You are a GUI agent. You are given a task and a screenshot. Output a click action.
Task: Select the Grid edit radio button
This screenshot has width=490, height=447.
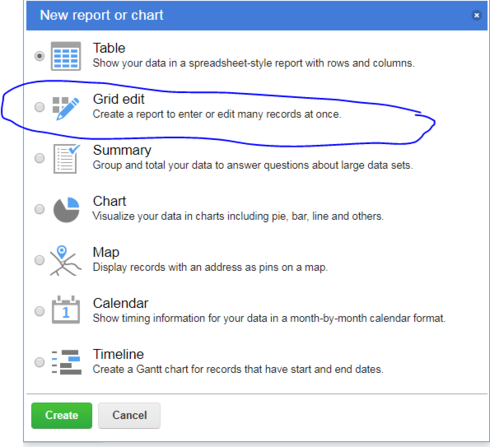pos(39,107)
